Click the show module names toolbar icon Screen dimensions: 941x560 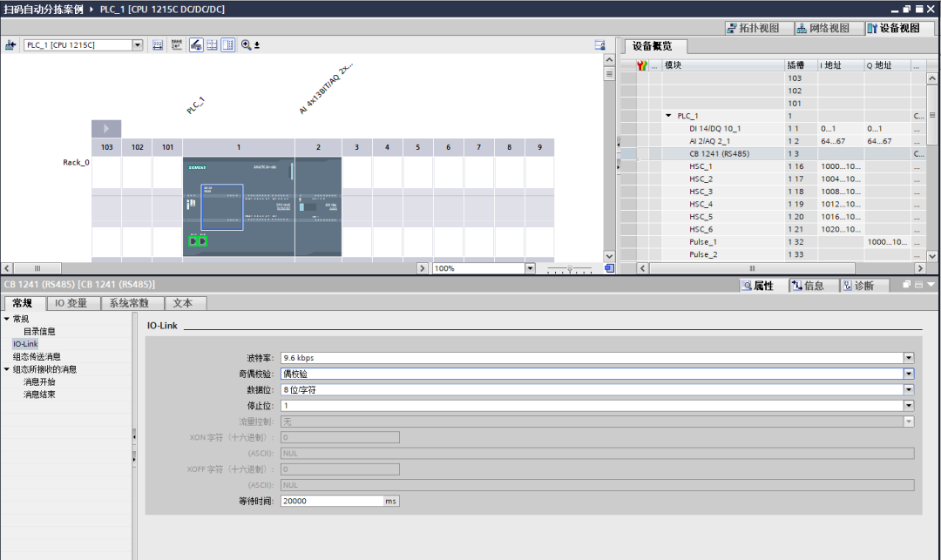[x=176, y=45]
